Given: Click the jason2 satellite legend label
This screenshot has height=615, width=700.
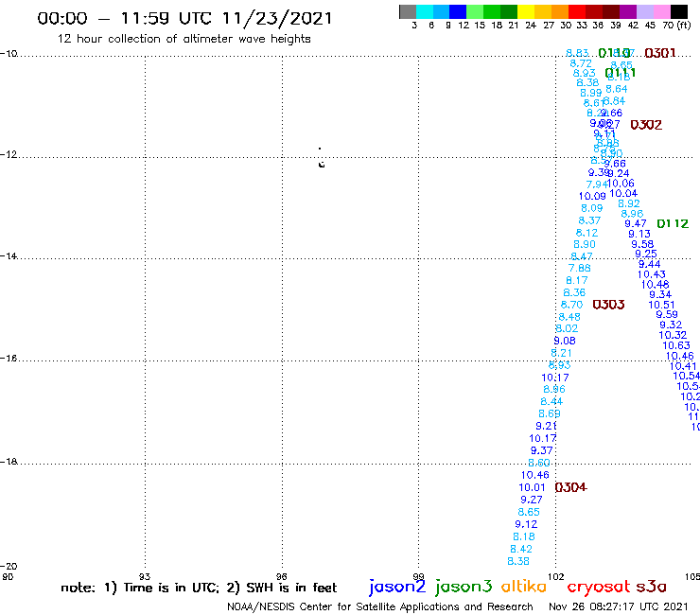Looking at the screenshot, I should 397,587.
